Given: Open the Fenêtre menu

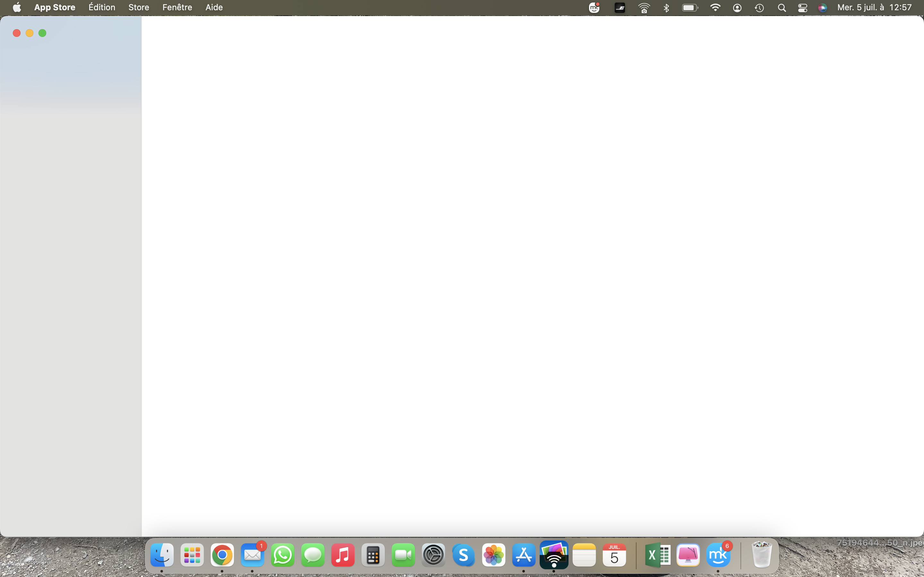Looking at the screenshot, I should pyautogui.click(x=177, y=8).
